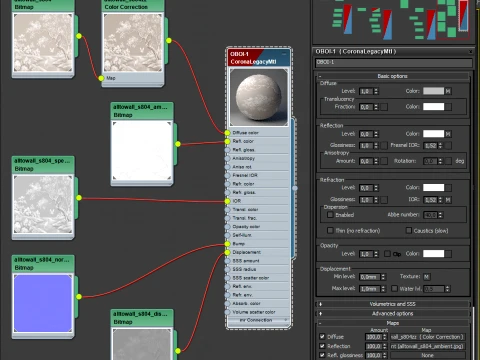The width and height of the screenshot is (480, 360).
Task: Click the Bump input socket
Action: (x=227, y=244)
